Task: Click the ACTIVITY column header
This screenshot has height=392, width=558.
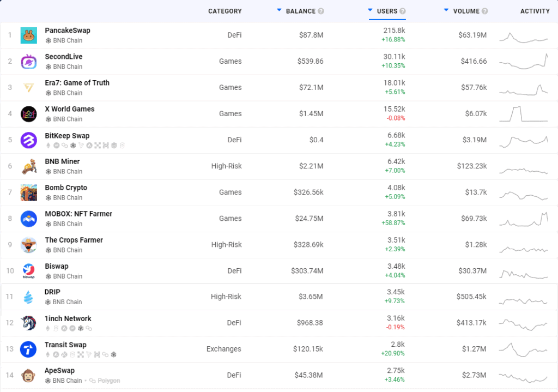Action: (x=535, y=11)
